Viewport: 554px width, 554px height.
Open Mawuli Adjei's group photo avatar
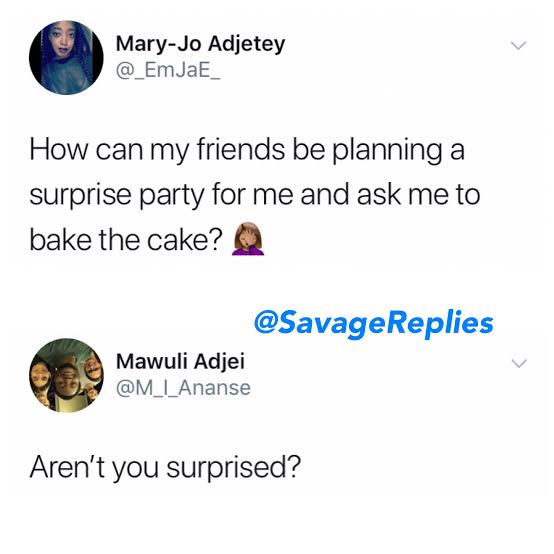click(x=66, y=375)
